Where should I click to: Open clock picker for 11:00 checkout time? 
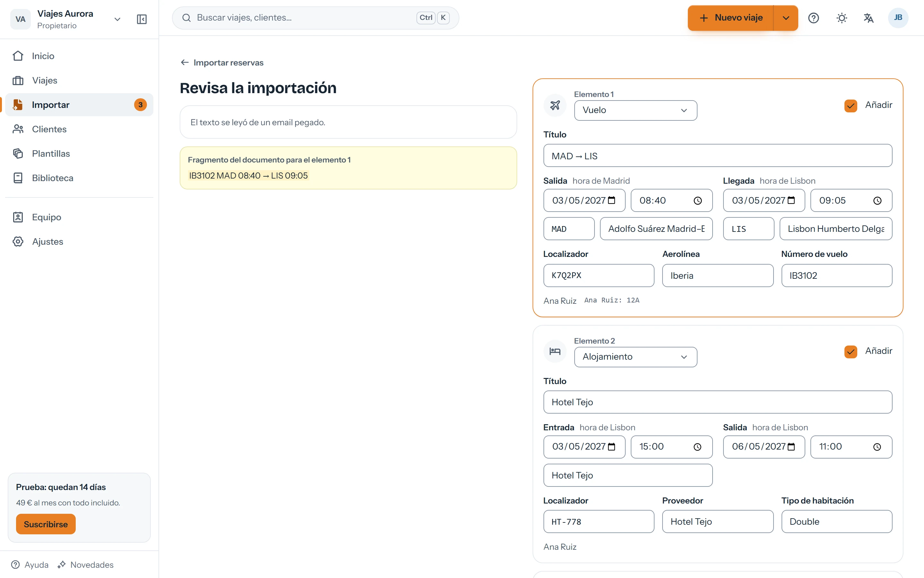877,447
